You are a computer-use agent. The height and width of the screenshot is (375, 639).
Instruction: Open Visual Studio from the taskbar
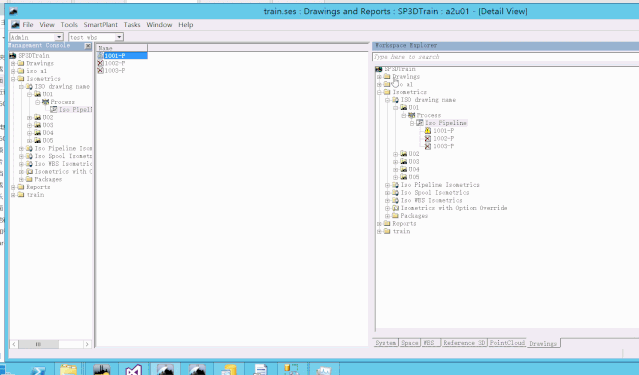[133, 370]
